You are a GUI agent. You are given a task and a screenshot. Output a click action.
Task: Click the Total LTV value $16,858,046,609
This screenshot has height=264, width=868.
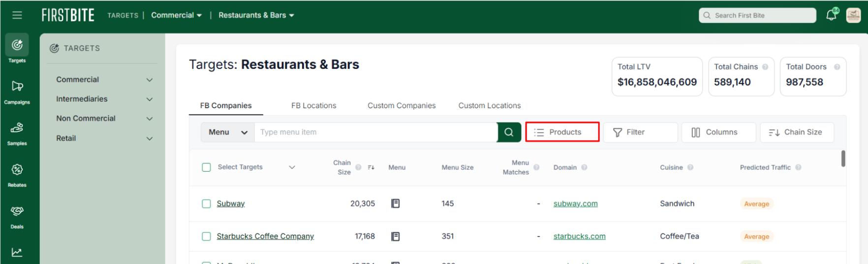[x=657, y=82]
